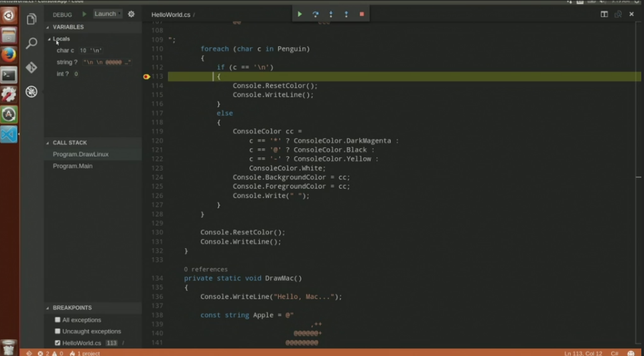
Task: Enable the All exceptions breakpoint checkbox
Action: pos(58,320)
